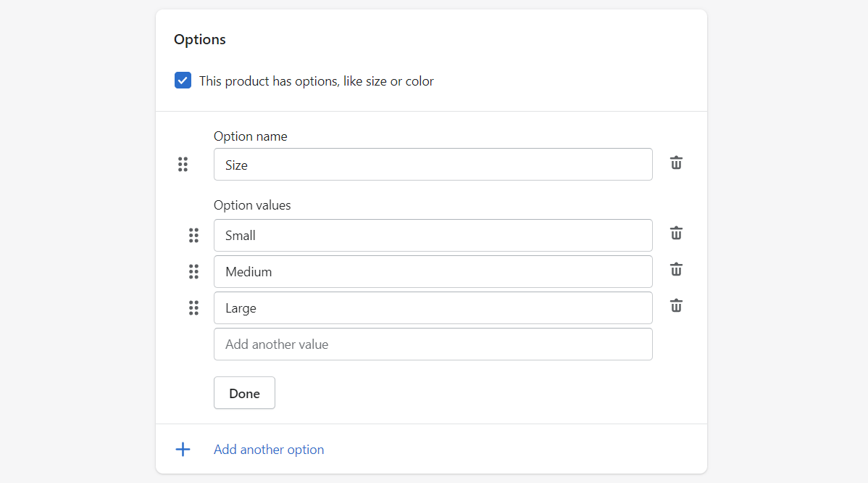The width and height of the screenshot is (868, 483).
Task: Click the Option values heading
Action: point(252,205)
